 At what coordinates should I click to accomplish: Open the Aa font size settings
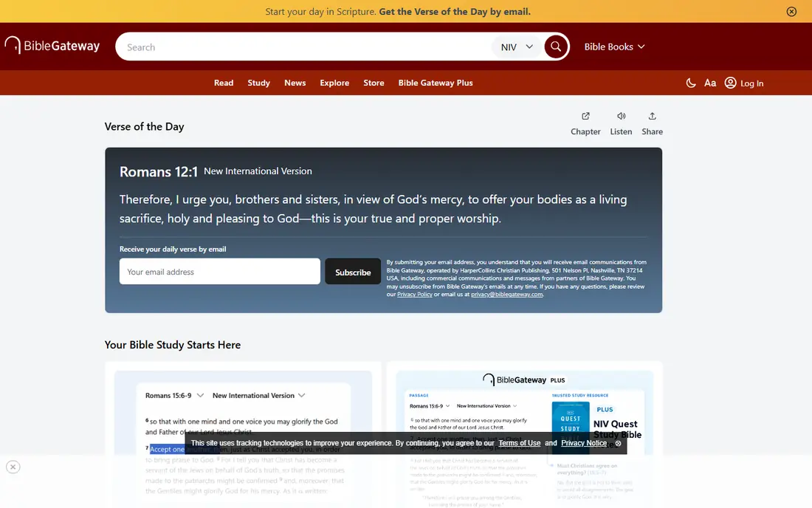[x=710, y=83]
